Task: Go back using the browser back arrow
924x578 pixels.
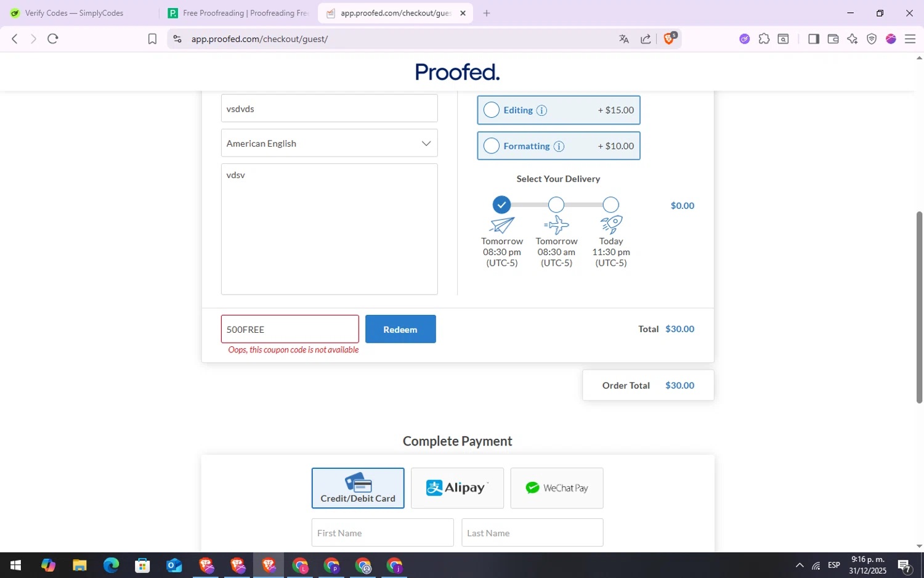Action: pyautogui.click(x=15, y=39)
